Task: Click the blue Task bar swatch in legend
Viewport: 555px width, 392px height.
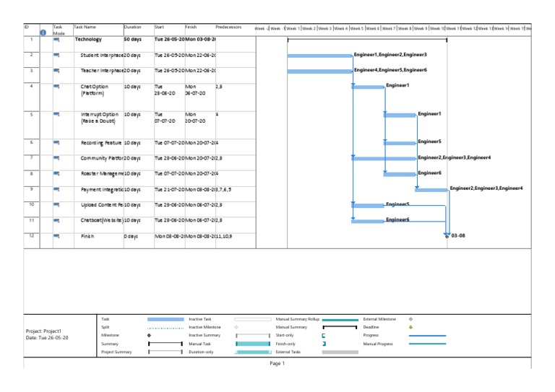Action: click(x=165, y=319)
